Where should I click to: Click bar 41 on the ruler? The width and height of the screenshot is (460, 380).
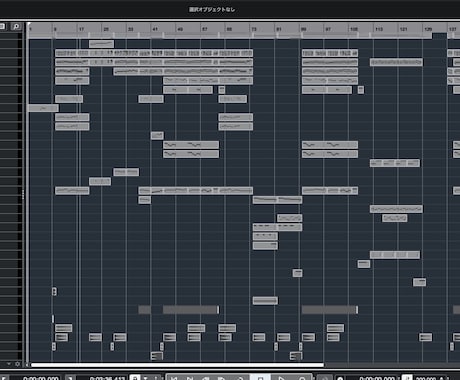tap(155, 29)
